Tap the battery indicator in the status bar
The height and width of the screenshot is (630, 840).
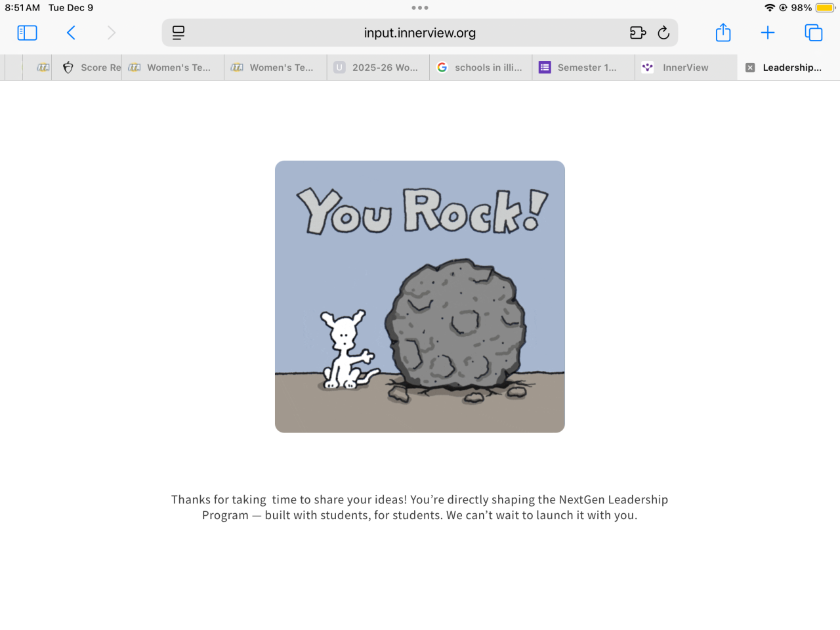(x=825, y=8)
